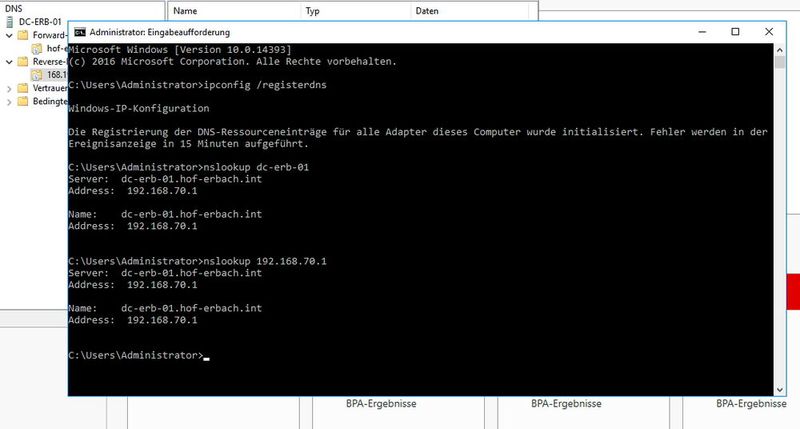Screen dimensions: 800x429
Task: Select the Vertrauen tree item
Action: 50,88
